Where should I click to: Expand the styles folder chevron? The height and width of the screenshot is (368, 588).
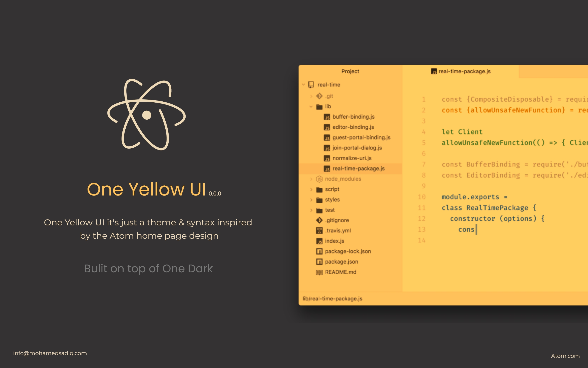click(x=311, y=200)
